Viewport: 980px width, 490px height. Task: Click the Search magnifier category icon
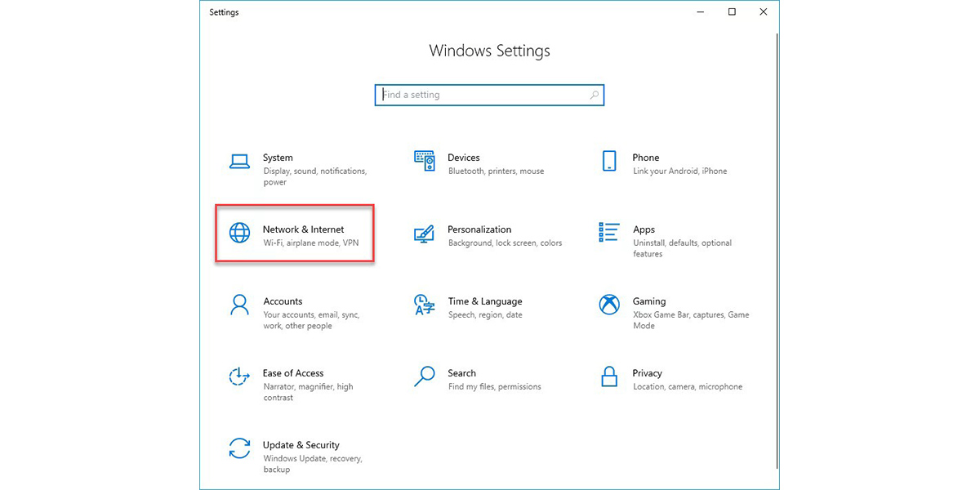click(425, 376)
